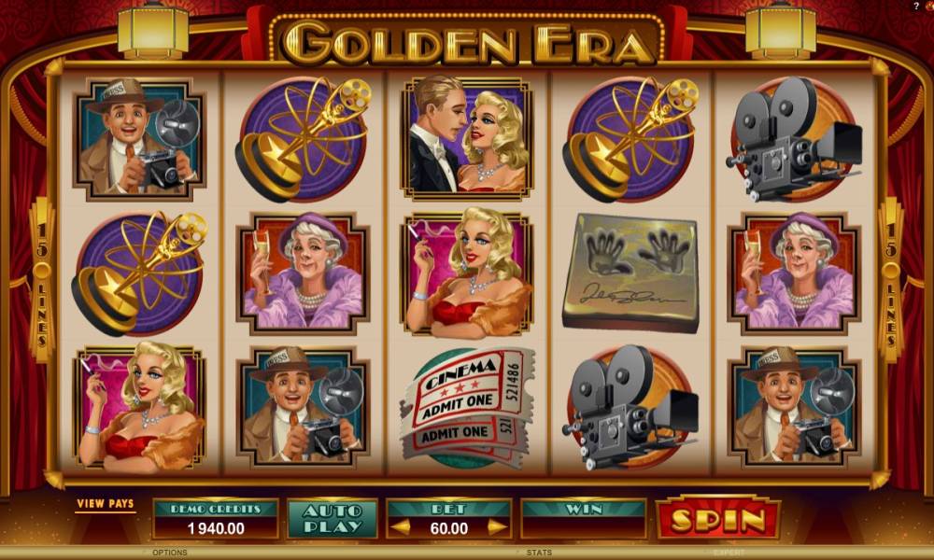The height and width of the screenshot is (560, 934).
Task: Decrease bet with the left arrow
Action: tap(400, 527)
